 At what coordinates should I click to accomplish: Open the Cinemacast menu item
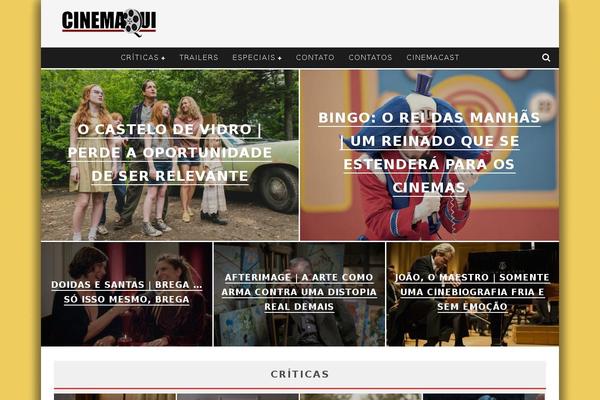click(432, 57)
